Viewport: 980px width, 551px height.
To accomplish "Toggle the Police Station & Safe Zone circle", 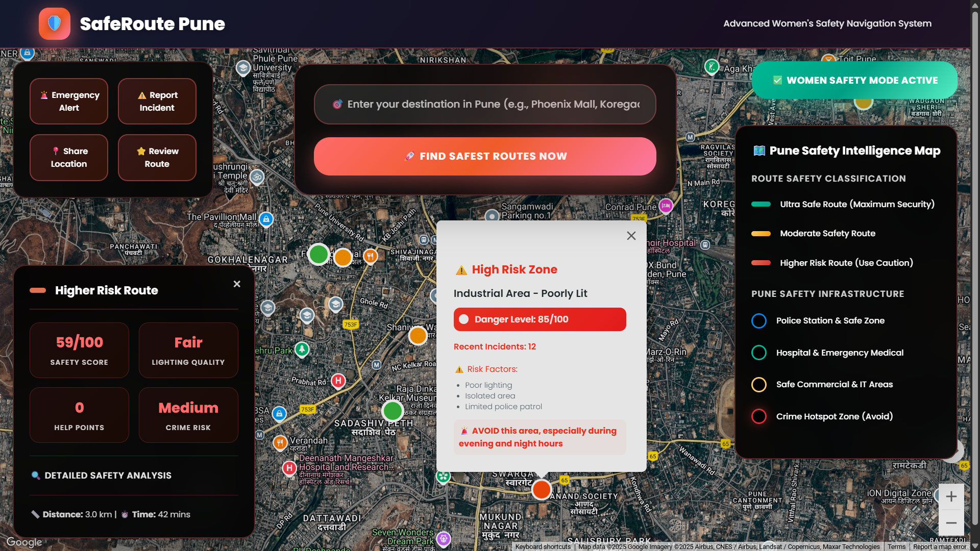I will 758,321.
